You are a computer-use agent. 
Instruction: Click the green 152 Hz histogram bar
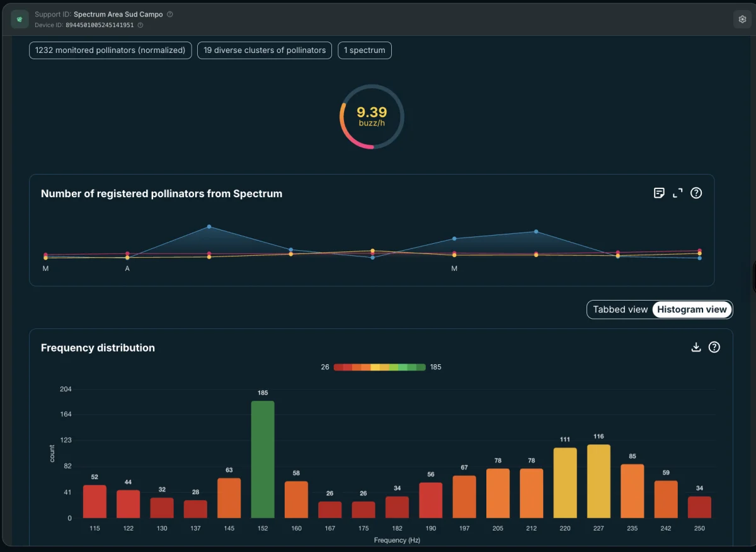click(x=263, y=459)
